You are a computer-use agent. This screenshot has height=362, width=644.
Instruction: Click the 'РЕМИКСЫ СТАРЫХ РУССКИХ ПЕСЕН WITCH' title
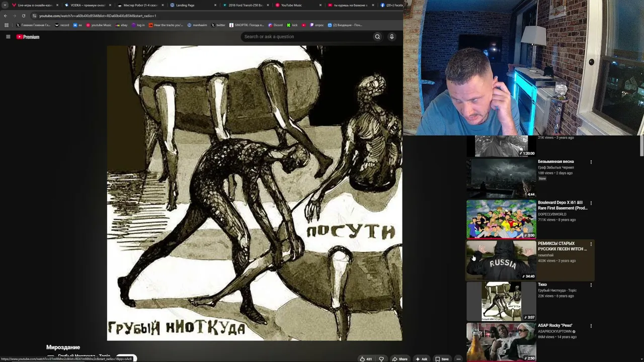(x=562, y=246)
